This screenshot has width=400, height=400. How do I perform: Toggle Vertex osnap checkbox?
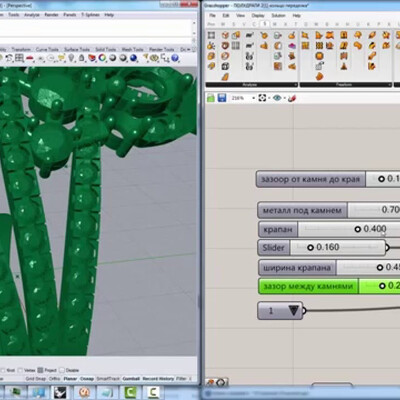click(20, 370)
